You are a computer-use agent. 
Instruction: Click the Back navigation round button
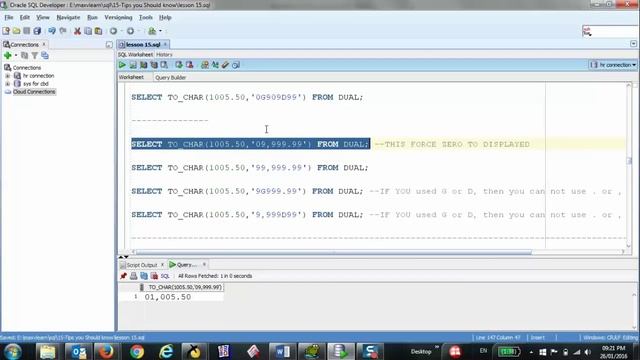click(113, 31)
